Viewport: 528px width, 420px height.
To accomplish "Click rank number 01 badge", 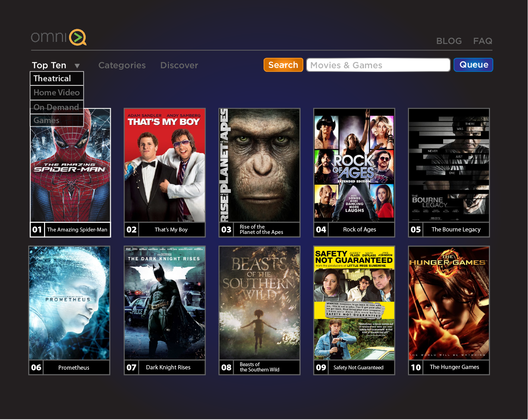I will click(37, 230).
